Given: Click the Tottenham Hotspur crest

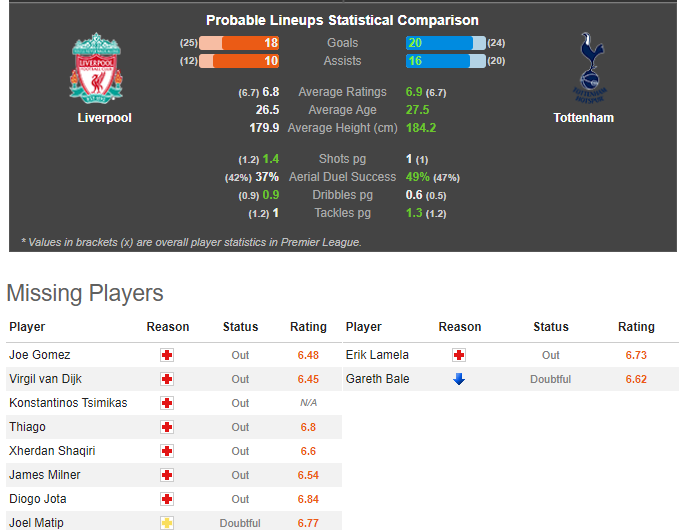Looking at the screenshot, I should click(x=589, y=68).
